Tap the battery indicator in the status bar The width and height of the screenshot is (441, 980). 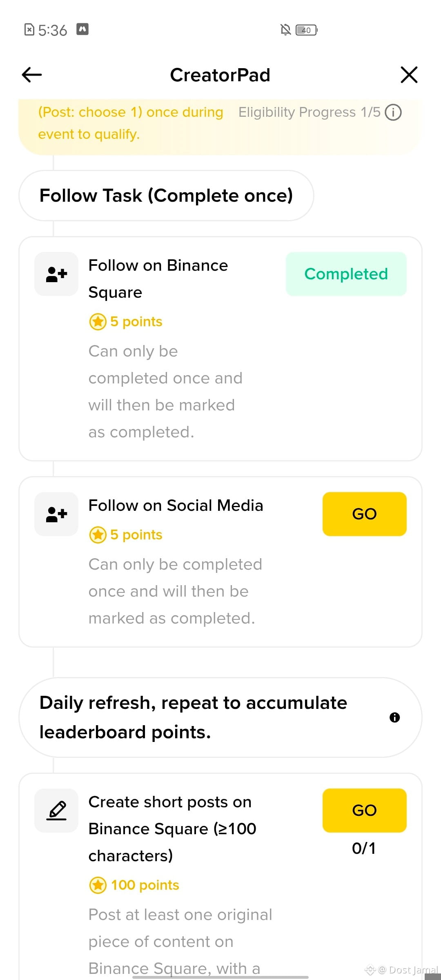point(306,30)
